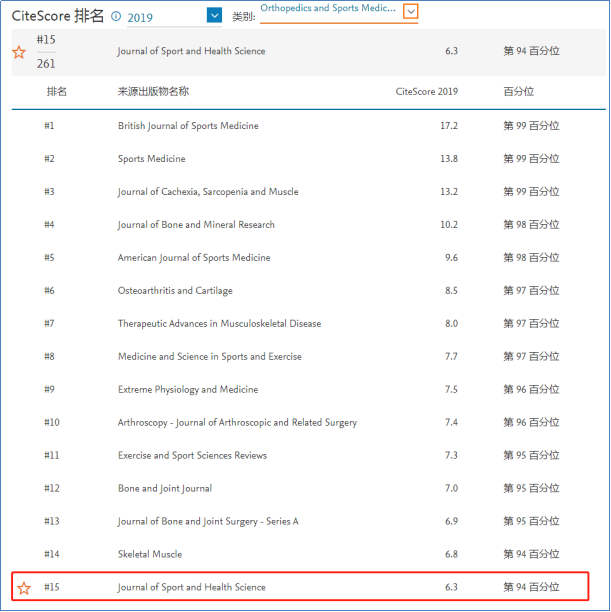Select Journal of Cachexia, Sarcopenia and Muscle

coord(208,192)
